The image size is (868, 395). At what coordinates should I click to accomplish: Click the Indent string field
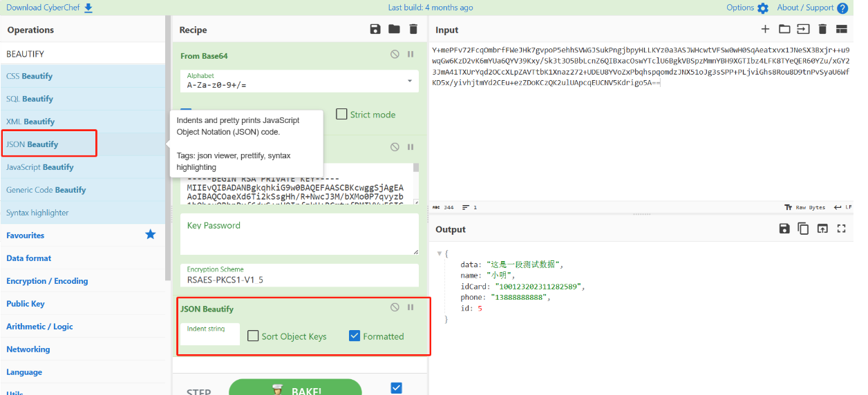click(x=210, y=334)
